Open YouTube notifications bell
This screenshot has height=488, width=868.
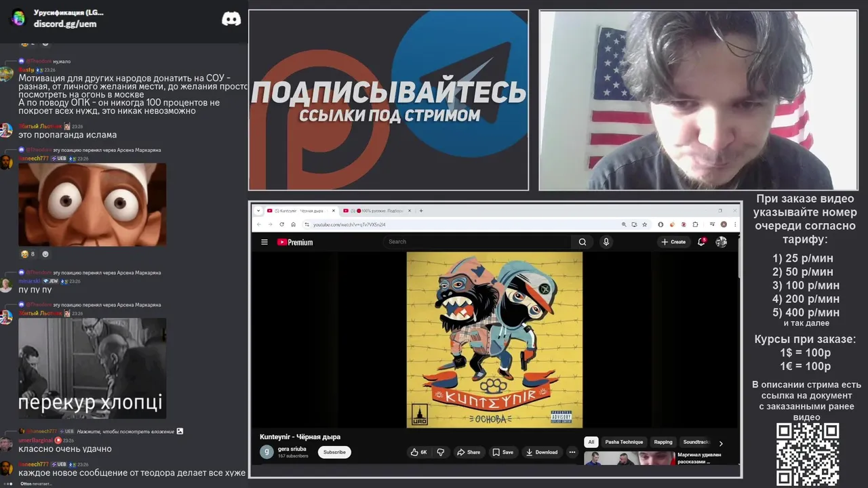pyautogui.click(x=701, y=241)
